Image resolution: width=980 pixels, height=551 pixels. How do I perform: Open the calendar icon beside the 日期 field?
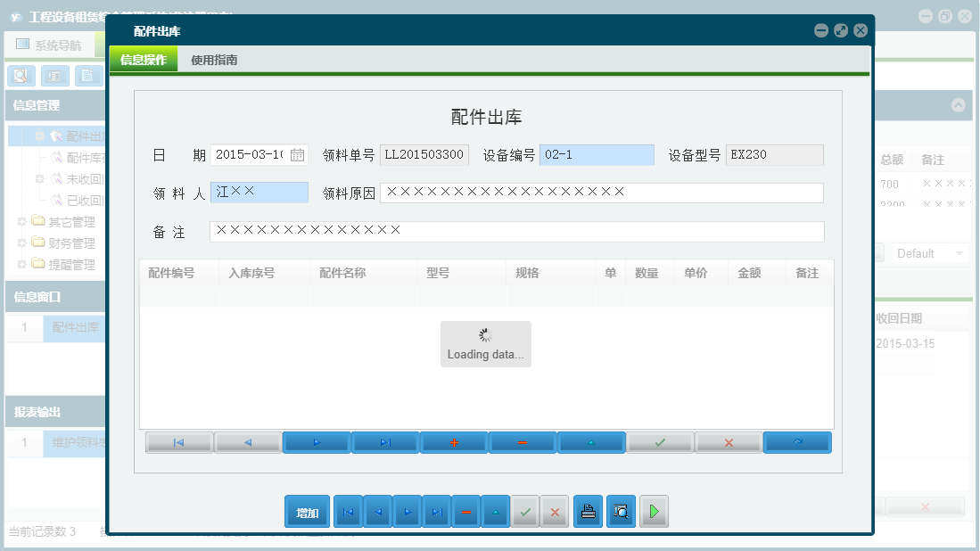tap(298, 154)
